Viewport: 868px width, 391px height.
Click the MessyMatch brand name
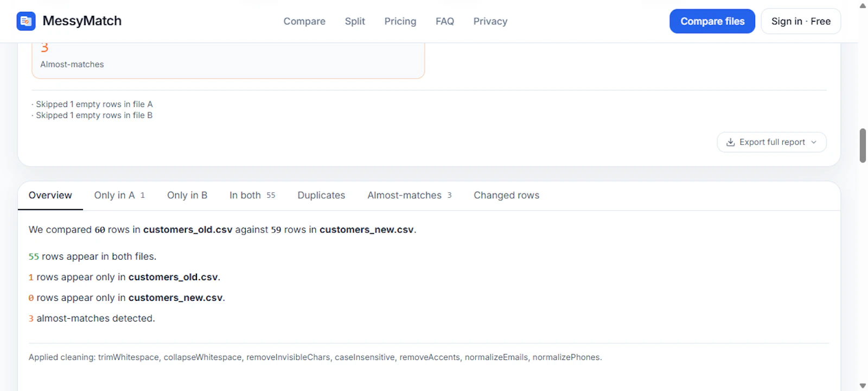point(82,21)
